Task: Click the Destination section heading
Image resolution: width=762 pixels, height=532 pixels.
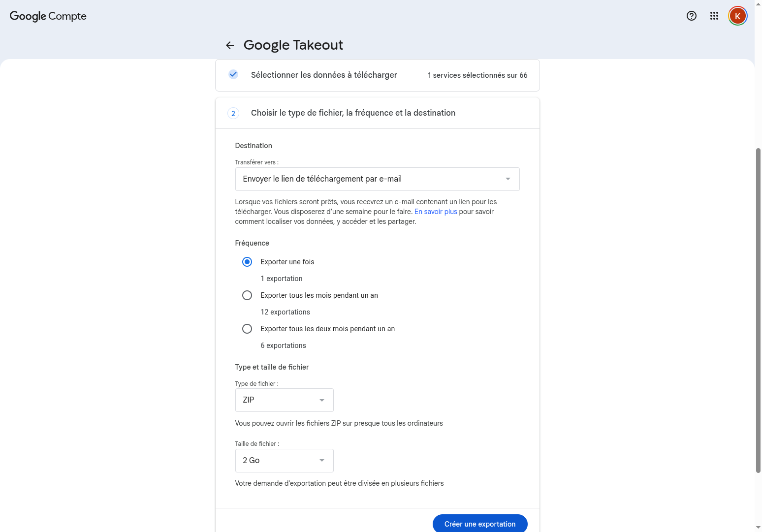Action: click(254, 146)
